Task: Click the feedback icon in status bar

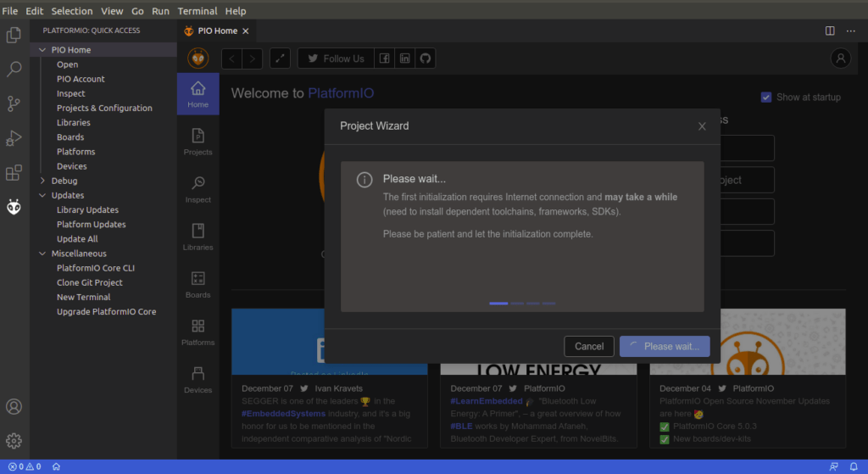Action: tap(834, 467)
